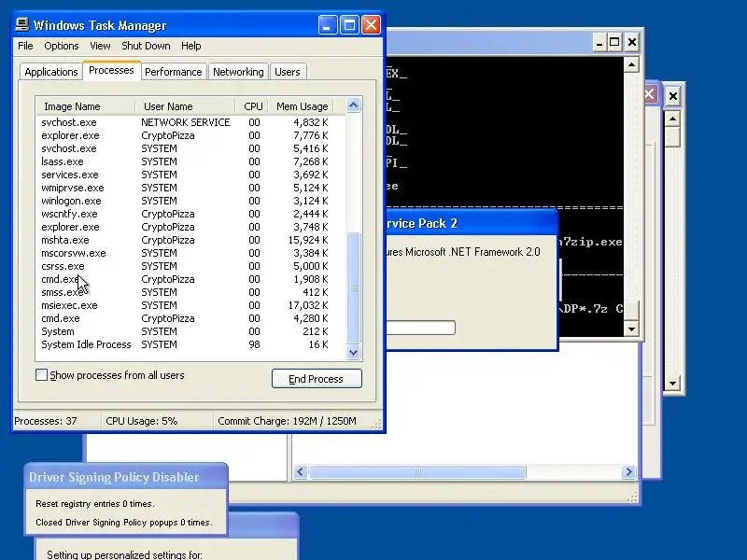Select the mshta.exe process
Viewport: 747px width, 560px height.
[x=190, y=240]
